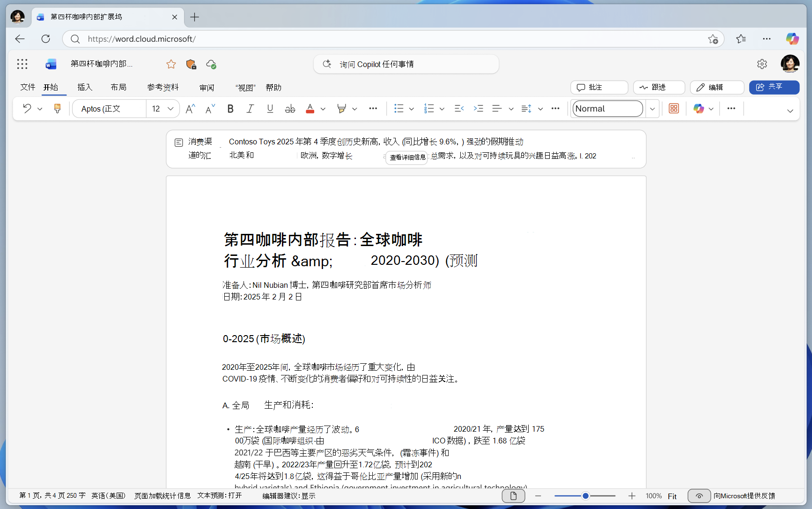This screenshot has width=812, height=509.
Task: Open the settings gear icon
Action: (x=762, y=64)
